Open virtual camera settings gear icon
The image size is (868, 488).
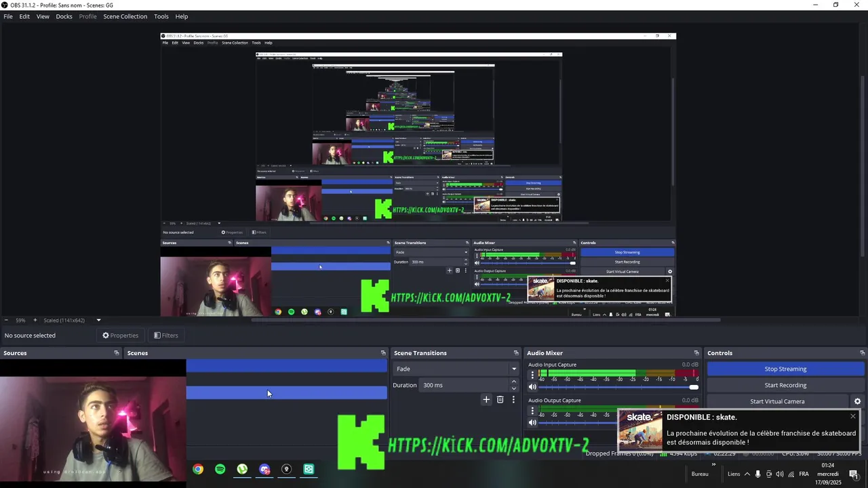tap(857, 401)
